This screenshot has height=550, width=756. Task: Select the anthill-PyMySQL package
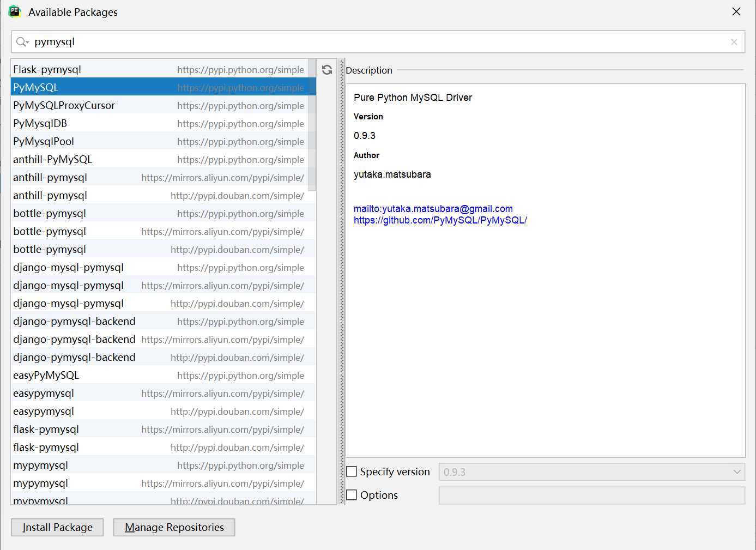click(x=164, y=159)
